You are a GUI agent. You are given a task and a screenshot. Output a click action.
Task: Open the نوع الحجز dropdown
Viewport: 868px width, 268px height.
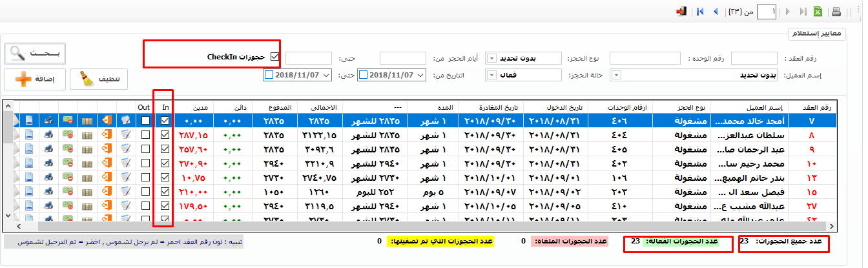click(491, 58)
